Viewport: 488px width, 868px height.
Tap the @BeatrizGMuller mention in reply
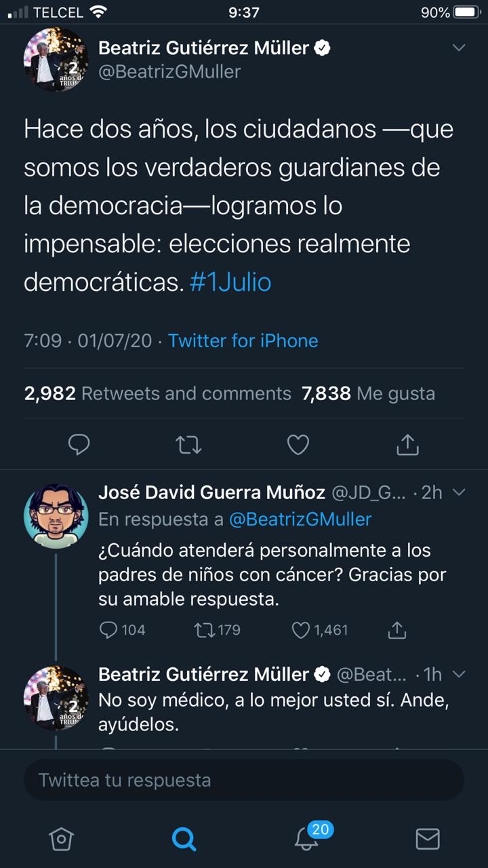[x=300, y=519]
